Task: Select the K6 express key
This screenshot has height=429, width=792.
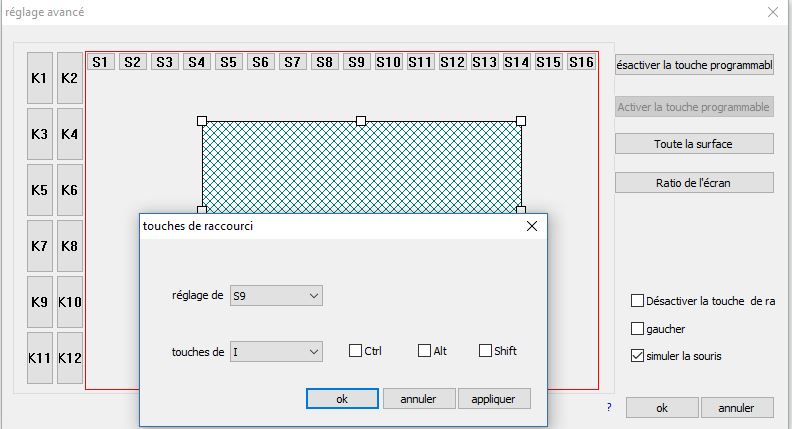Action: (70, 190)
